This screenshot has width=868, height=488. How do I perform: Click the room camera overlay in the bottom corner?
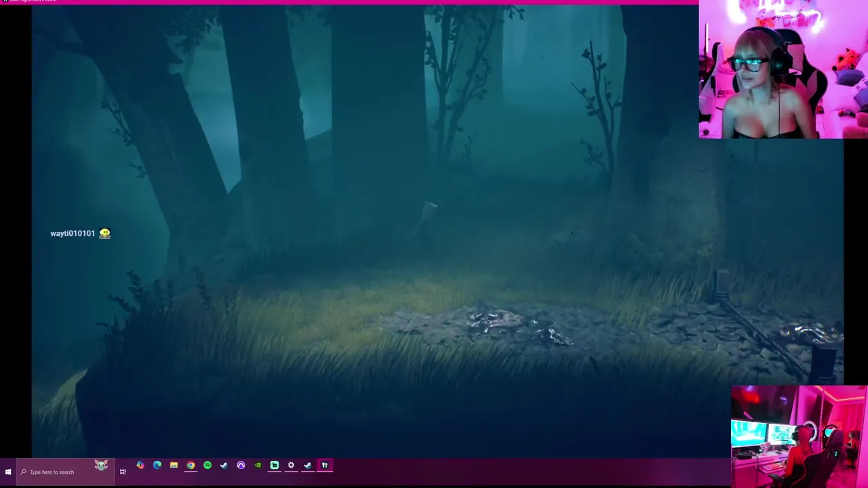[800, 437]
